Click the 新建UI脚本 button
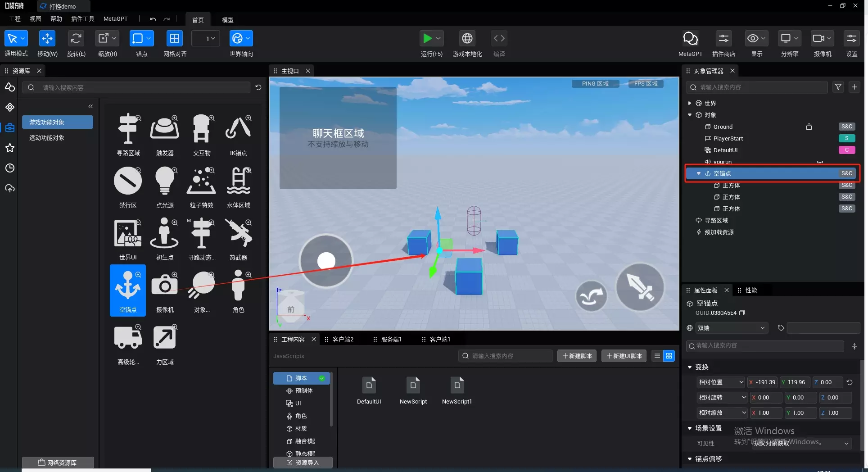This screenshot has height=472, width=868. [x=624, y=356]
